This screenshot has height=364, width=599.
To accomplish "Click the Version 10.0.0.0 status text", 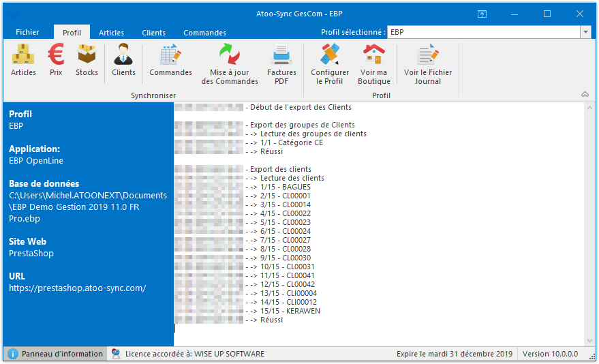I will (x=550, y=354).
